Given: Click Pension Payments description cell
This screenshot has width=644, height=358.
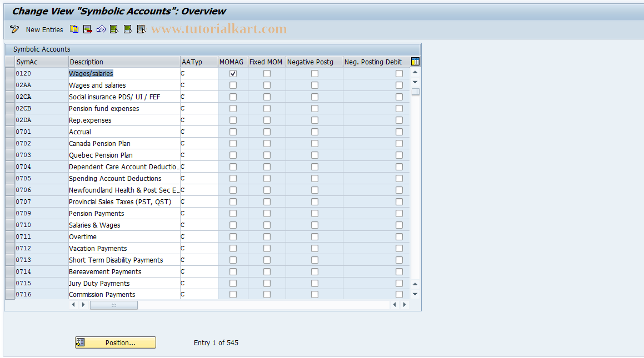Looking at the screenshot, I should click(x=124, y=213).
